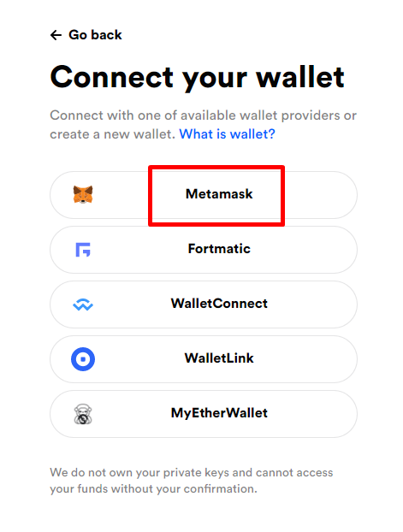Screen dimensions: 403x532
Task: Click the WalletConnect wave icon
Action: tap(83, 304)
